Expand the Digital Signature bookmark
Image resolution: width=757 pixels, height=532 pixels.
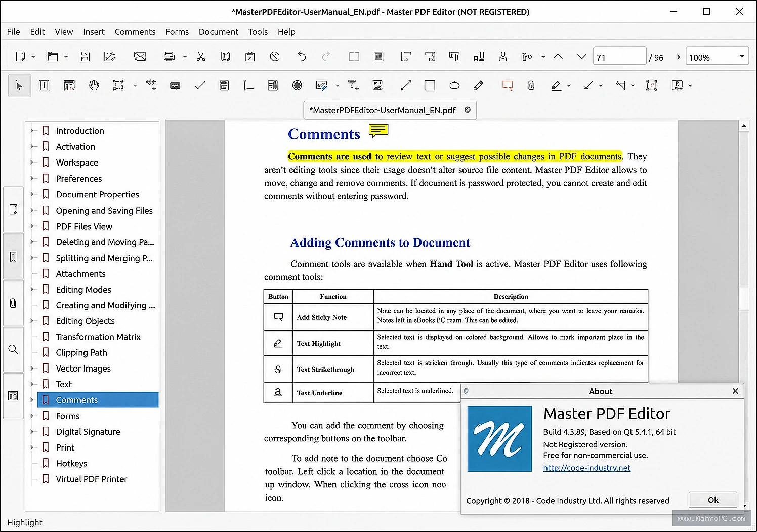pos(32,432)
